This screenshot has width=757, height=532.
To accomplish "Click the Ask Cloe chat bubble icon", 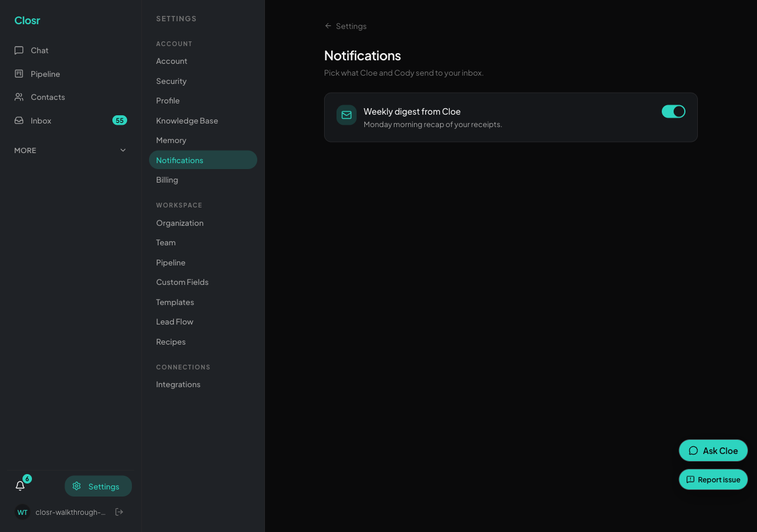I will click(x=693, y=450).
